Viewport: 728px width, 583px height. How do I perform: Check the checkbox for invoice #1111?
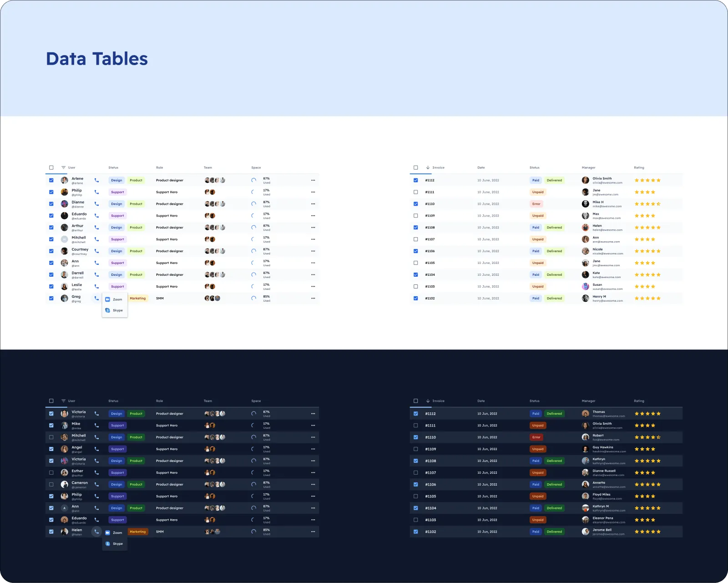coord(415,192)
